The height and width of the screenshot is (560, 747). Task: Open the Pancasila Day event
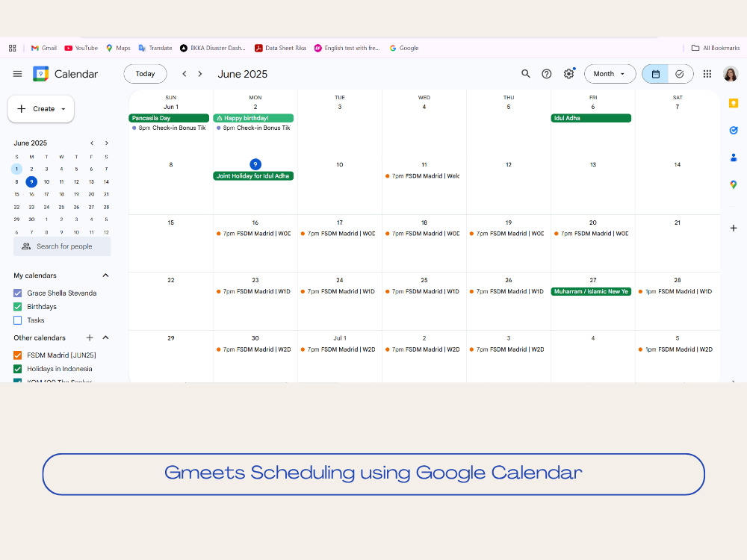(169, 118)
